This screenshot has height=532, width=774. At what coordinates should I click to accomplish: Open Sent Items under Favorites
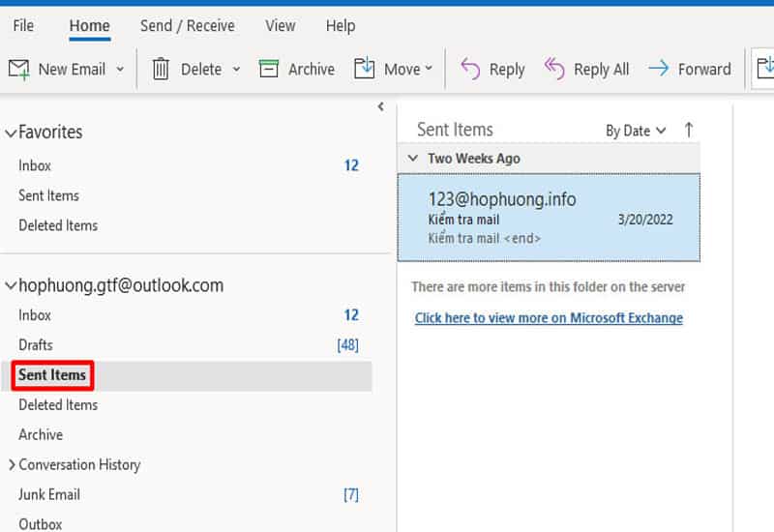(49, 195)
